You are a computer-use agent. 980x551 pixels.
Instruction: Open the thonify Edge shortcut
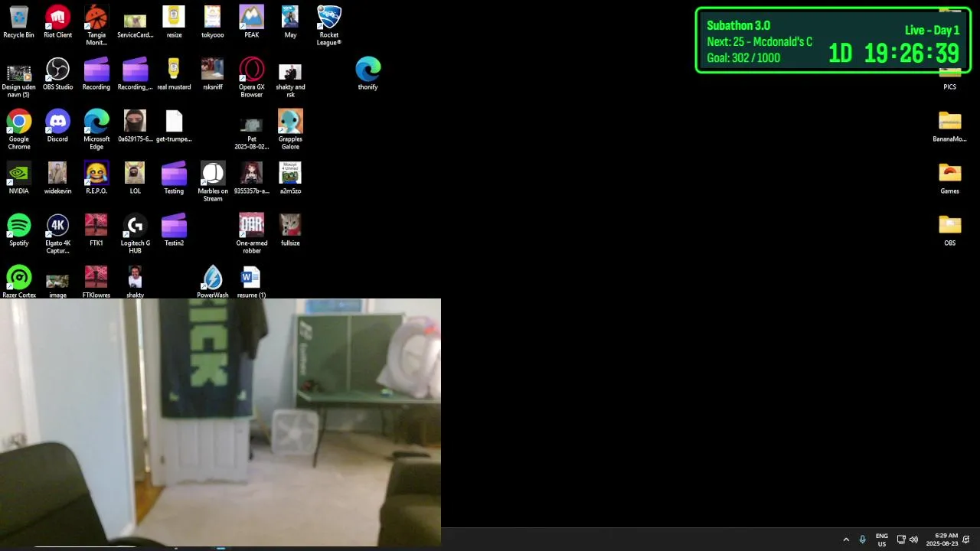(367, 74)
